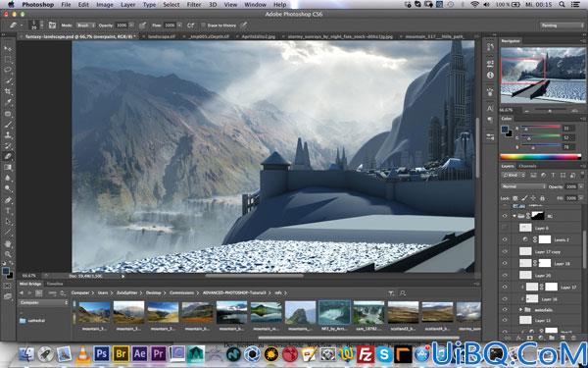Viewport: 588px width, 368px height.
Task: Collapse the BG layer group
Action: (x=514, y=216)
